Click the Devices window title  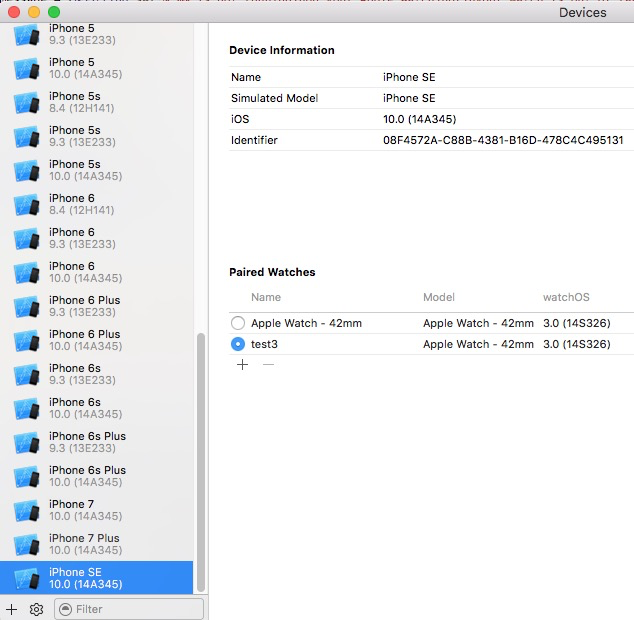pyautogui.click(x=583, y=13)
